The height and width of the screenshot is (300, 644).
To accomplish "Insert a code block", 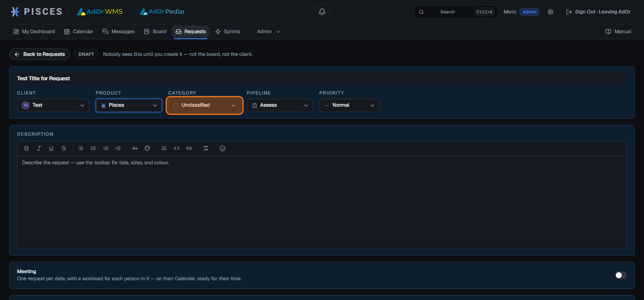I will 177,148.
